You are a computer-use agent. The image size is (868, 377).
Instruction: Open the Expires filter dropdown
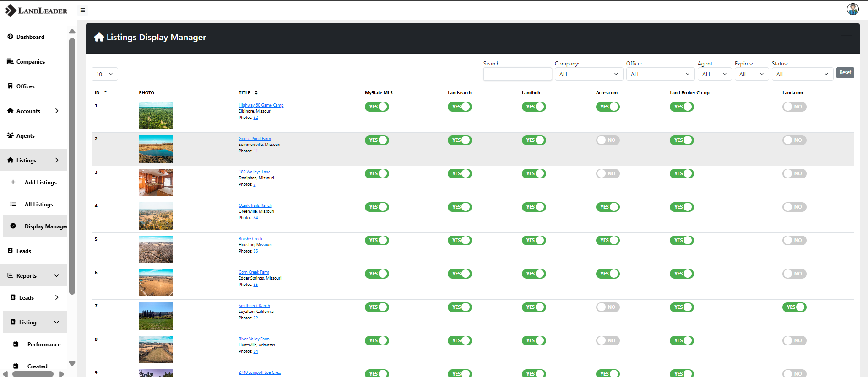point(752,74)
